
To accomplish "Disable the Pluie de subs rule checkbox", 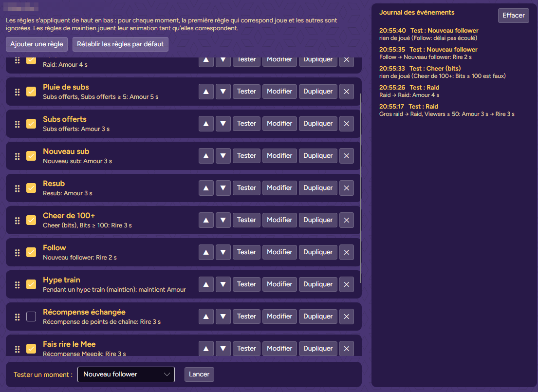I will pyautogui.click(x=31, y=92).
